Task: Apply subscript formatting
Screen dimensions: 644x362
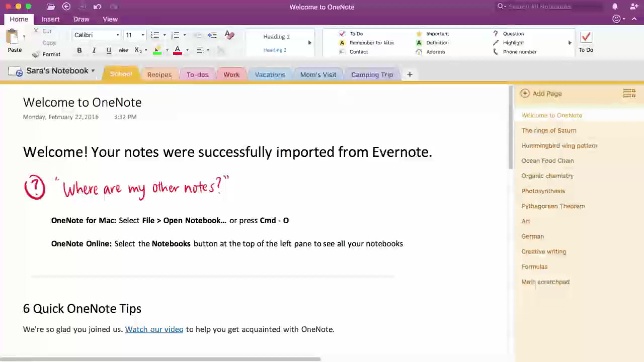Action: pos(138,50)
